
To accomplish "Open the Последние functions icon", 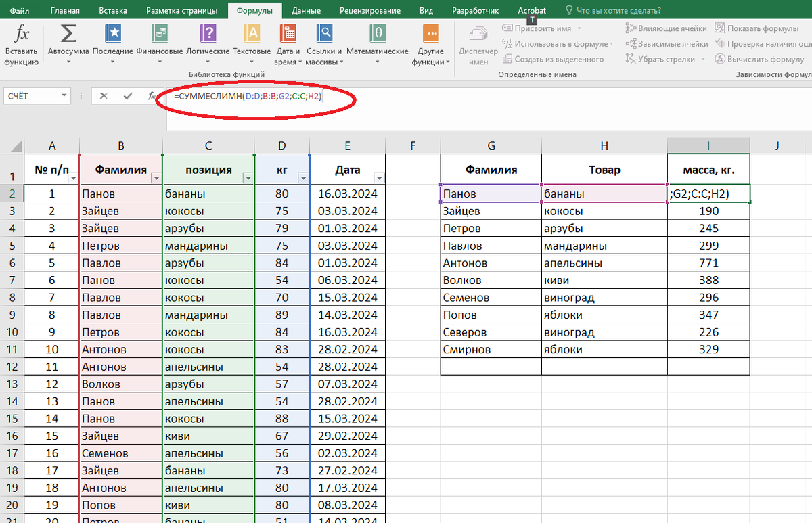I will pyautogui.click(x=113, y=33).
